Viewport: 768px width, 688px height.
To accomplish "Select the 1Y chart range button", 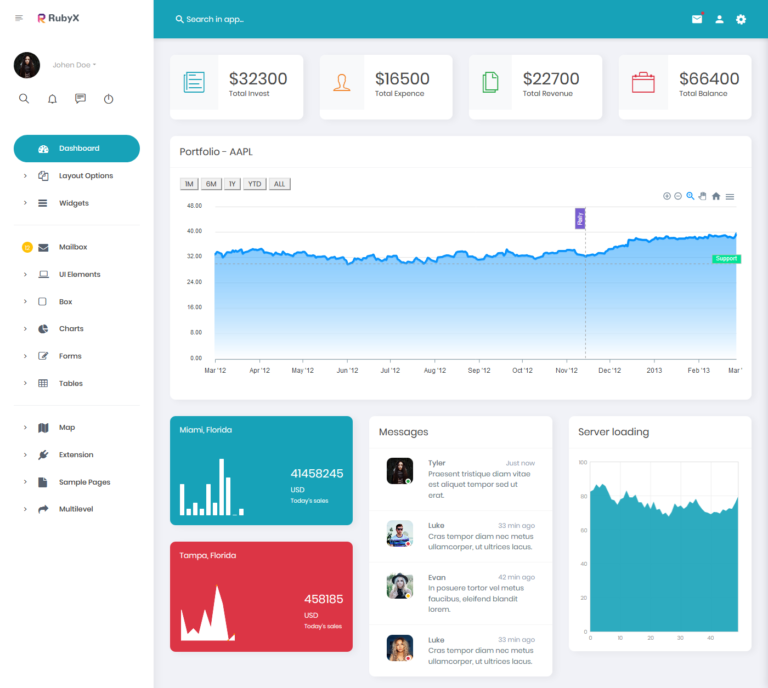I will pyautogui.click(x=232, y=184).
